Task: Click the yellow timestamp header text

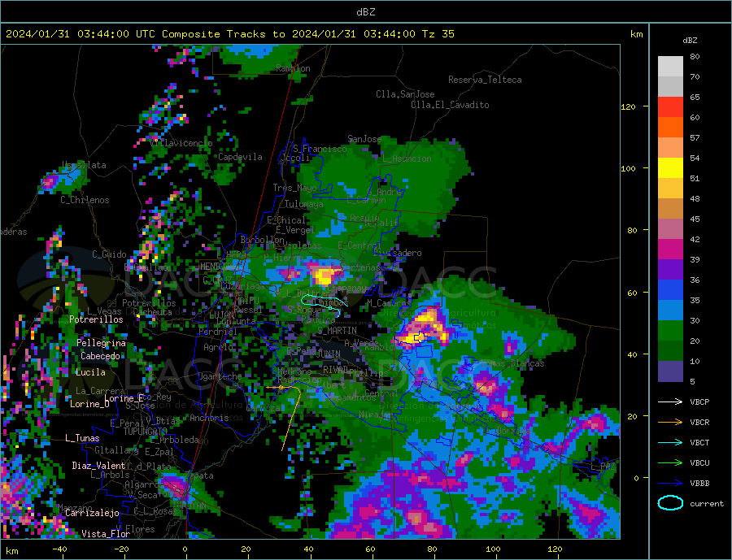Action: [229, 34]
